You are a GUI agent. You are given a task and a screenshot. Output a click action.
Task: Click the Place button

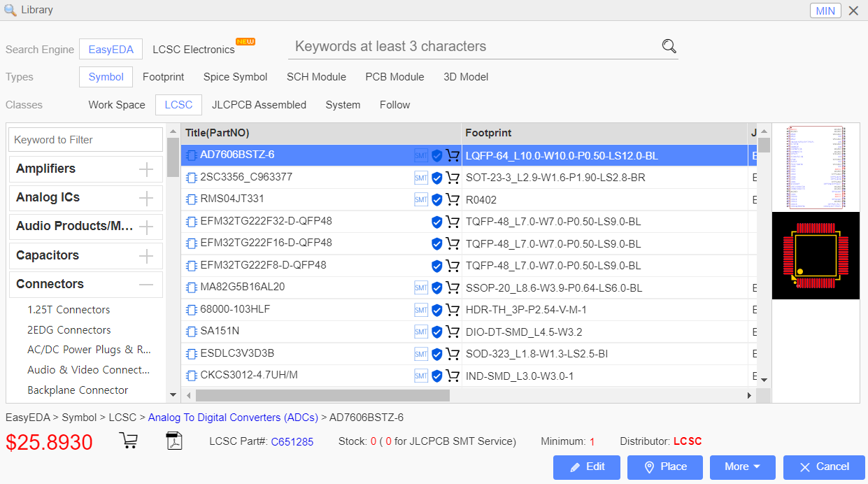664,467
